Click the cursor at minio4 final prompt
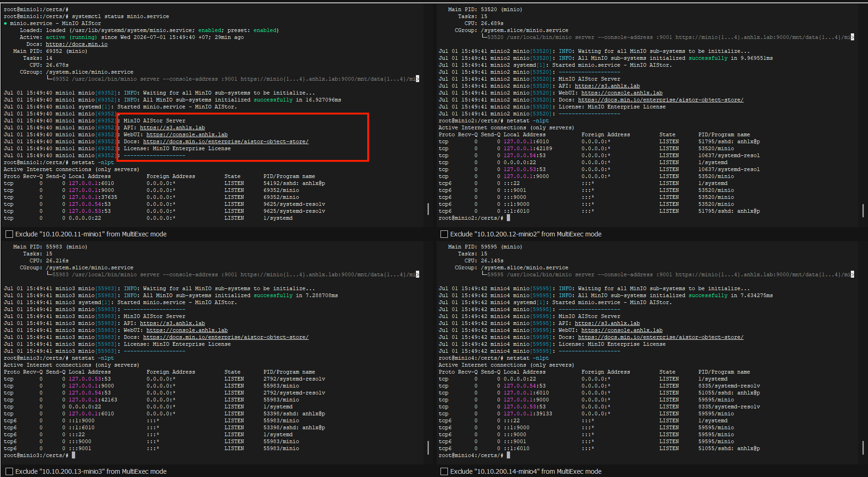Viewport: 868px width, 477px height. (x=508, y=455)
